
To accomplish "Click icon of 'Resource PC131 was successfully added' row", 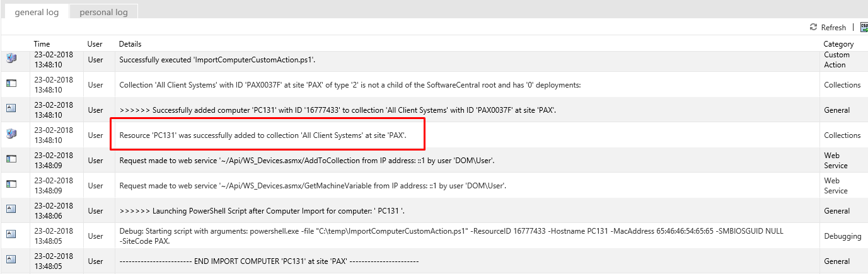I will click(x=11, y=134).
